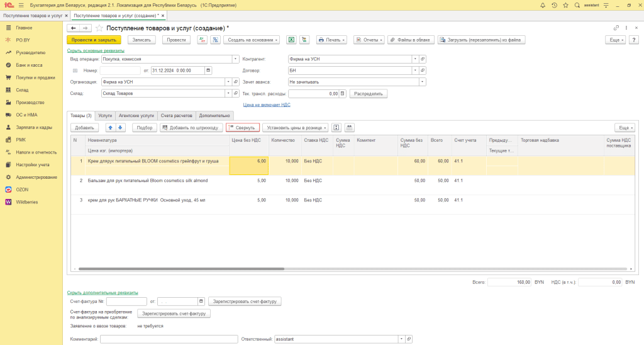Select price cell 6,00 in row 1
This screenshot has width=644, height=345.
pyautogui.click(x=249, y=166)
